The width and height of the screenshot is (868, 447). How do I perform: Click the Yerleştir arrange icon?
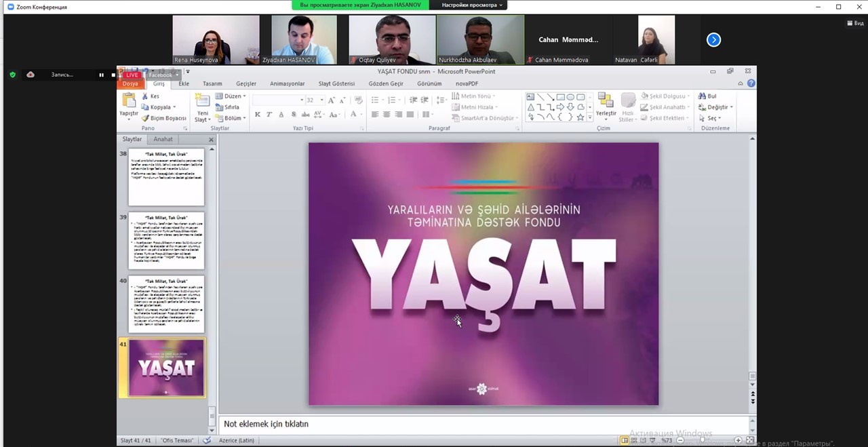point(606,101)
